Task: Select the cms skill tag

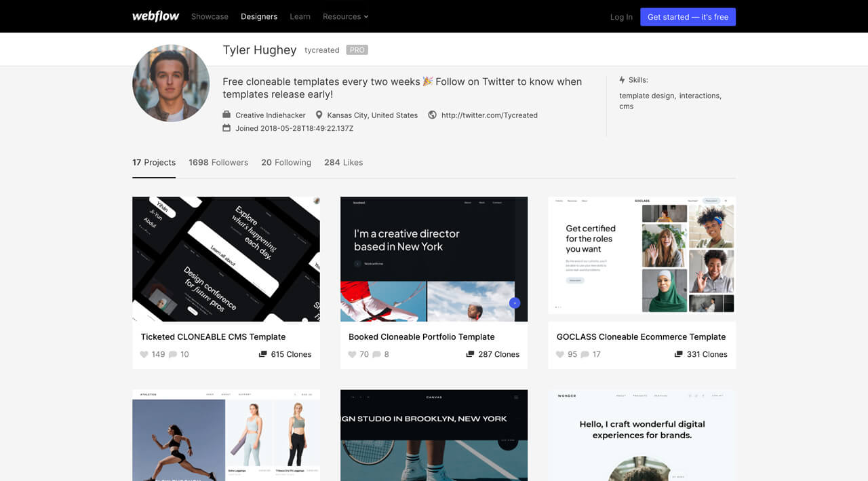Action: coord(626,107)
